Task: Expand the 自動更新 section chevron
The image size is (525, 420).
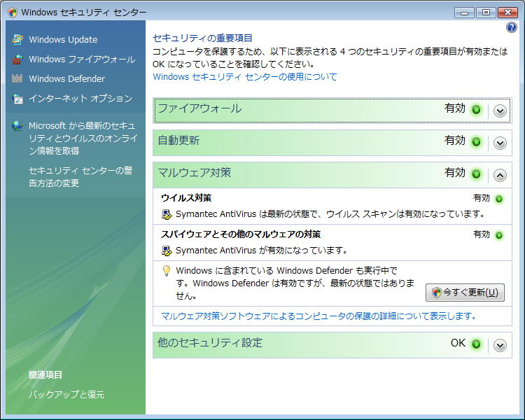Action: [x=500, y=143]
